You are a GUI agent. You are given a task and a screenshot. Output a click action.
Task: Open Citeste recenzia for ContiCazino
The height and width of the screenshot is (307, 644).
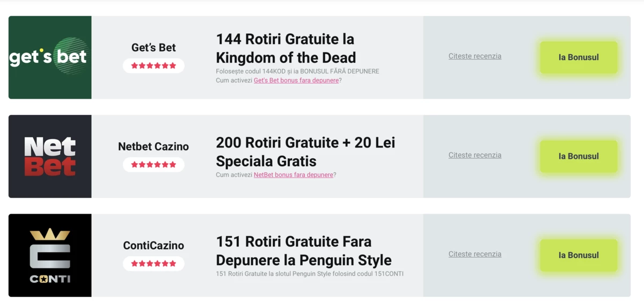[475, 254]
